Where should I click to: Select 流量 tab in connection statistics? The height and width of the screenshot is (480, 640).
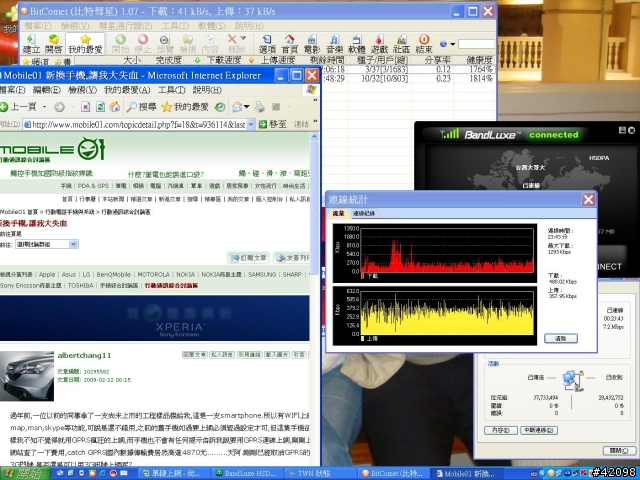pos(338,213)
